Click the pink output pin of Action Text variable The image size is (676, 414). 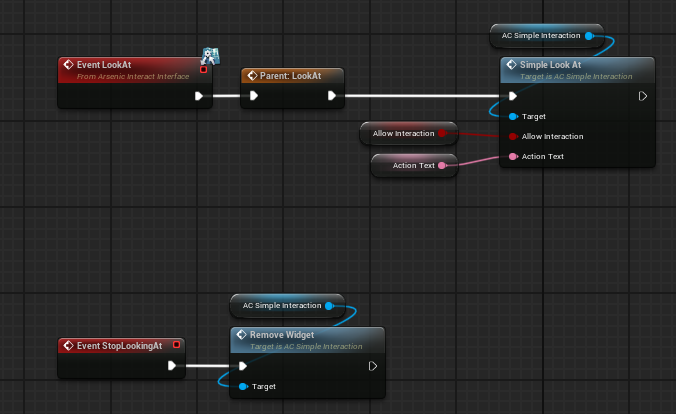(442, 166)
